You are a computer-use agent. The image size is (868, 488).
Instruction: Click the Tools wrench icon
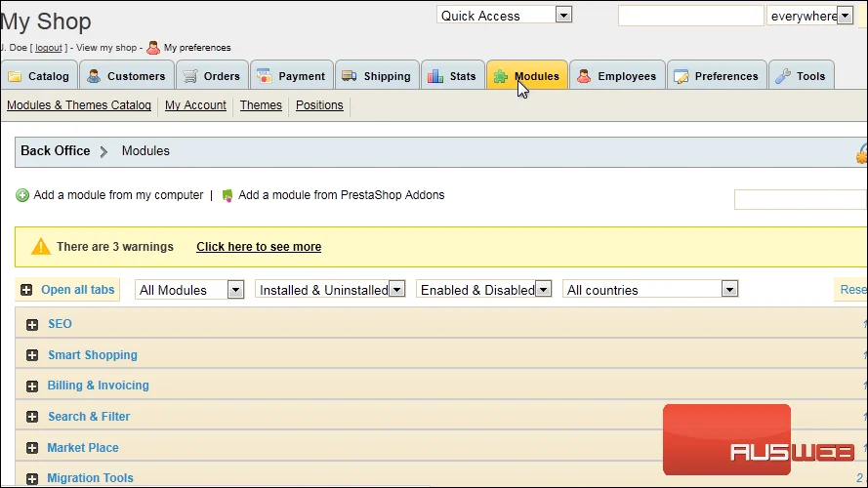pos(783,76)
